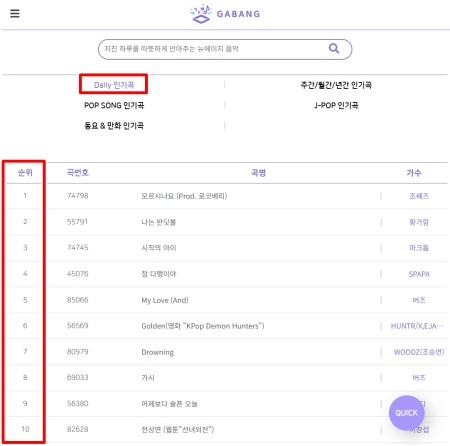Open 버즈 link in My Love row
Viewport: 450px width, 446px height.
[x=419, y=300]
